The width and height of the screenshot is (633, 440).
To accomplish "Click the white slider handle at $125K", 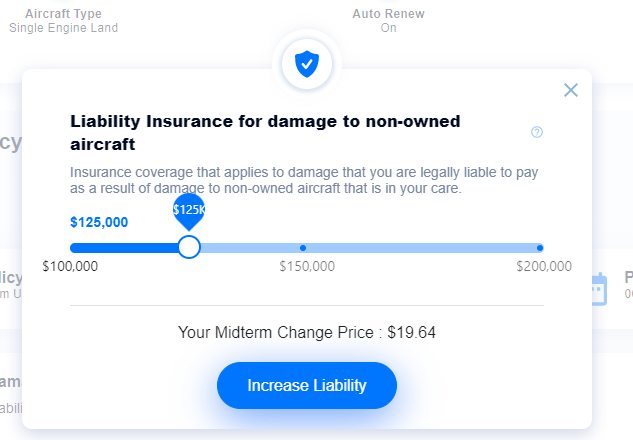I will click(x=189, y=247).
